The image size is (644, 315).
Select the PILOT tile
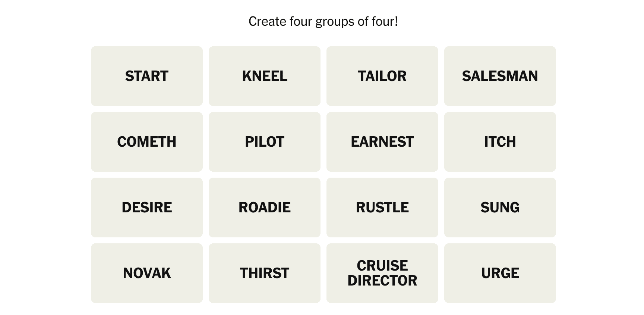(x=265, y=142)
